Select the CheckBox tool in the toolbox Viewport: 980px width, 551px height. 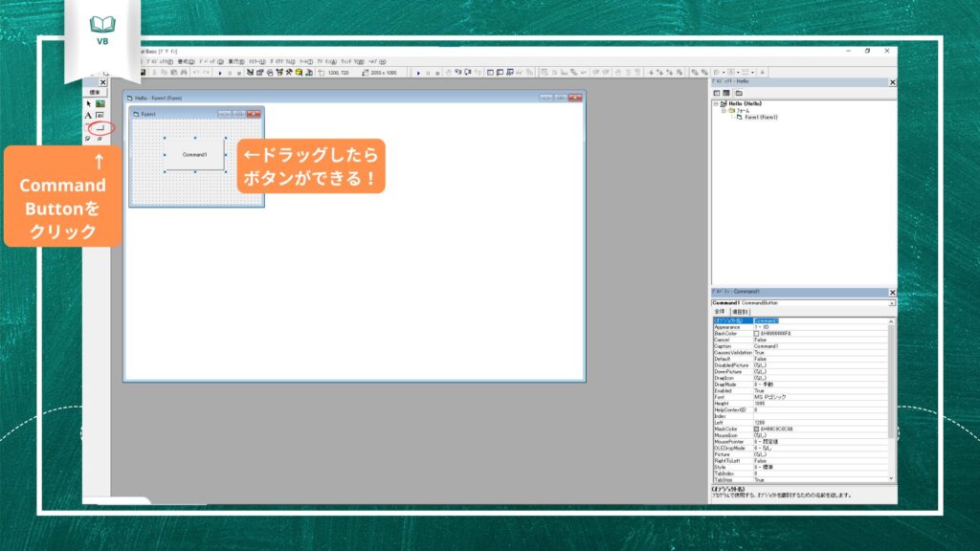88,139
